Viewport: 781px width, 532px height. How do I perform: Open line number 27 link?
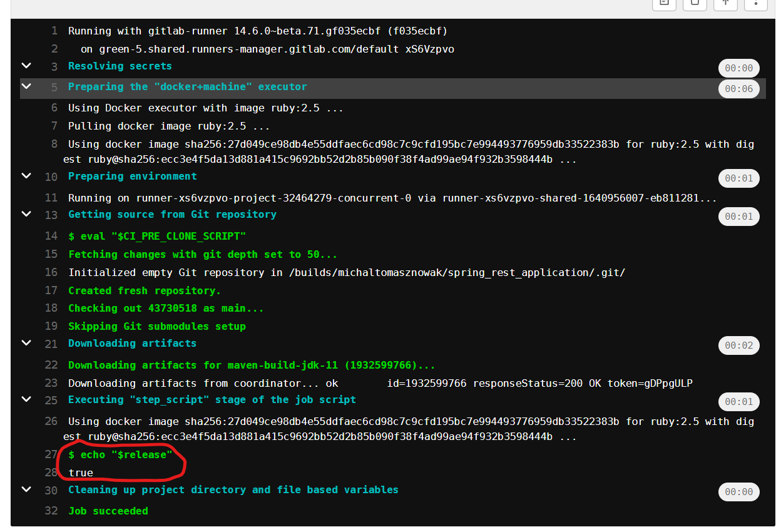51,455
